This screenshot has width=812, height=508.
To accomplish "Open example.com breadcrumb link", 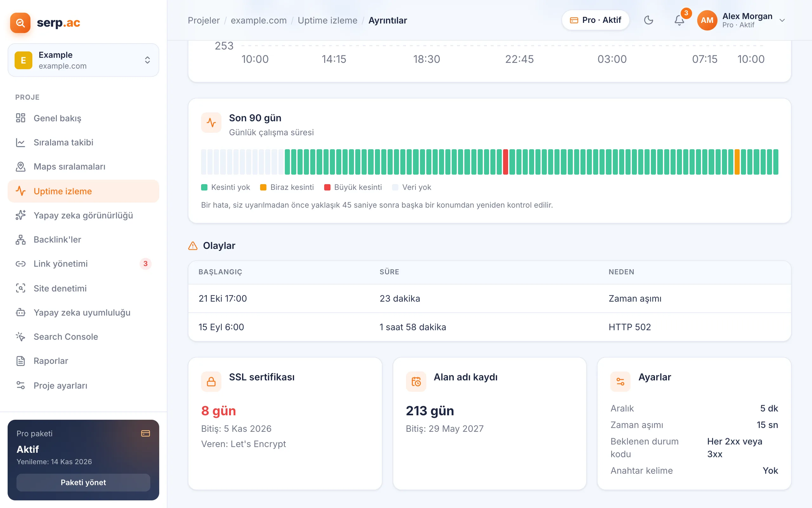I will pyautogui.click(x=259, y=21).
